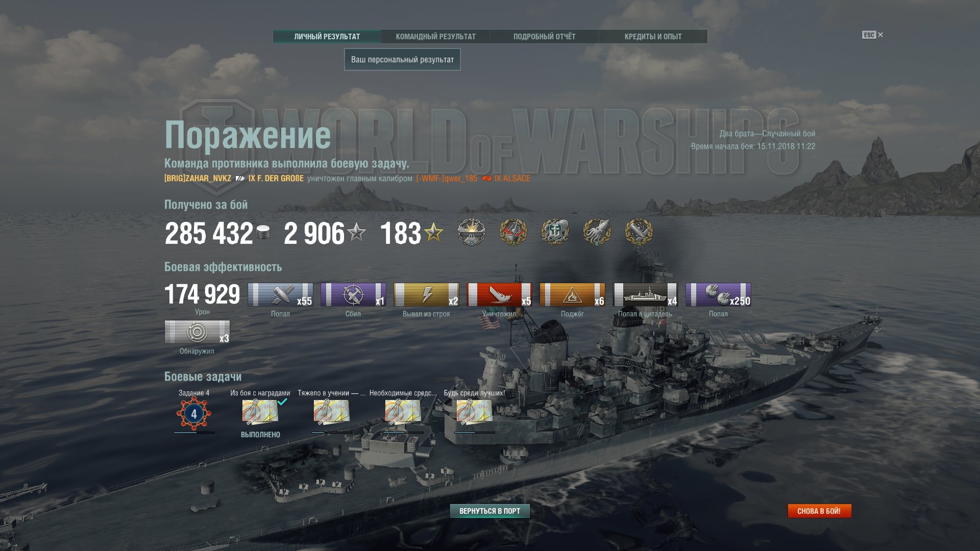The height and width of the screenshot is (551, 980).
Task: Open completed mission Из боя с наградами
Action: 260,412
